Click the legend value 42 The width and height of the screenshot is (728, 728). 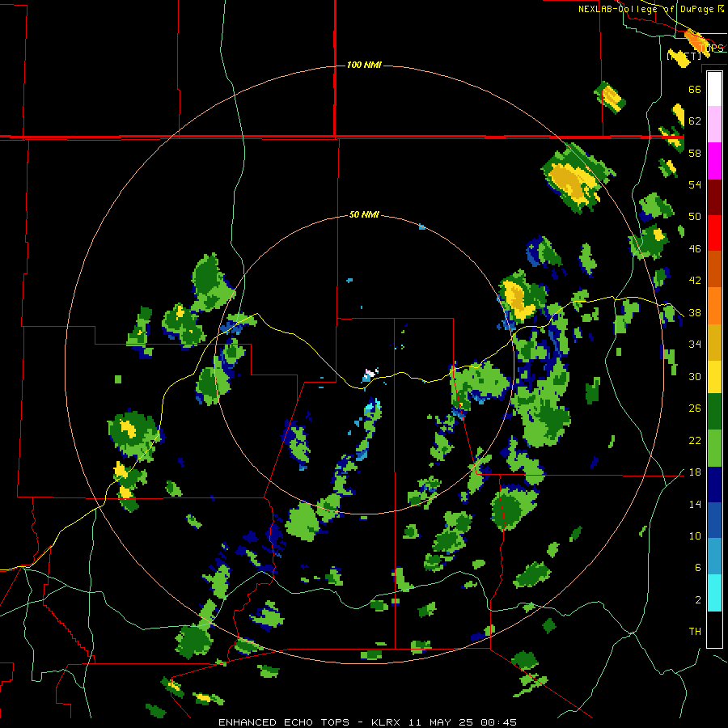click(x=695, y=281)
